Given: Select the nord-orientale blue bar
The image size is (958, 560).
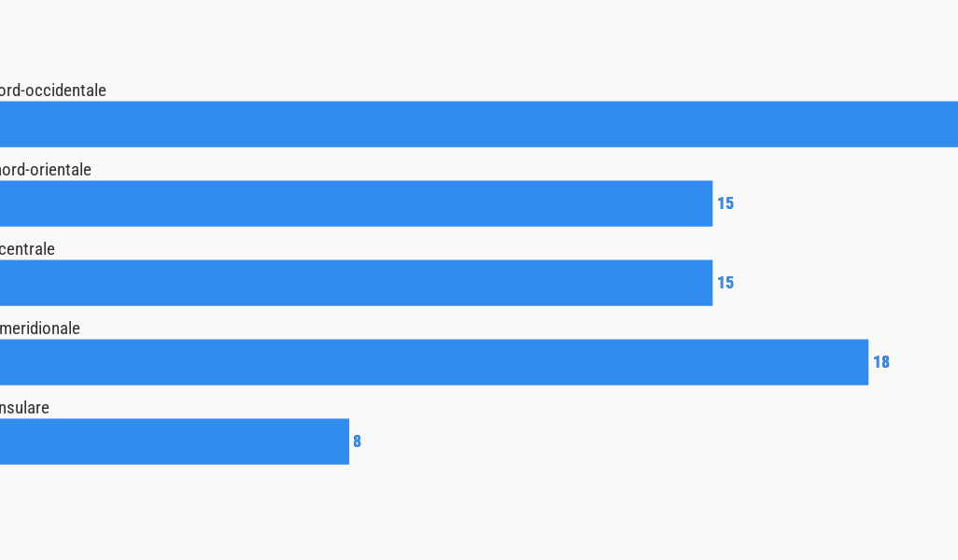Looking at the screenshot, I should coord(355,203).
